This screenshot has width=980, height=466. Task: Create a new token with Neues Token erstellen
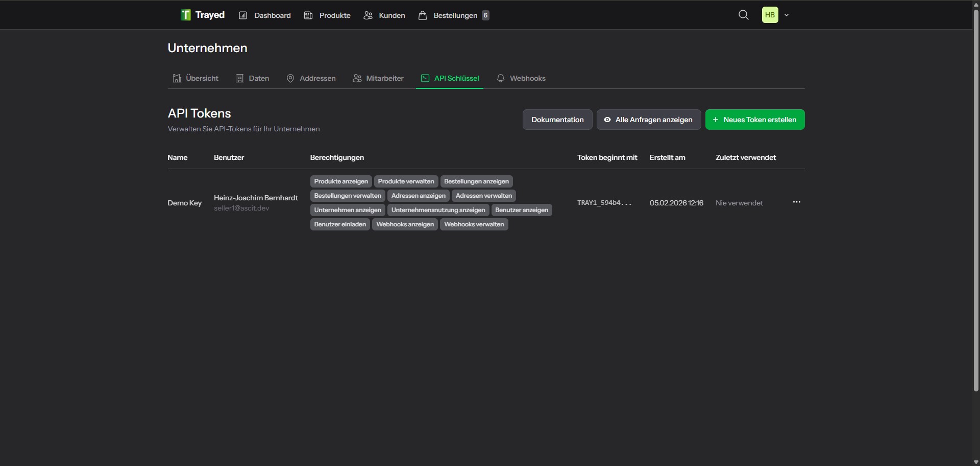pyautogui.click(x=755, y=119)
